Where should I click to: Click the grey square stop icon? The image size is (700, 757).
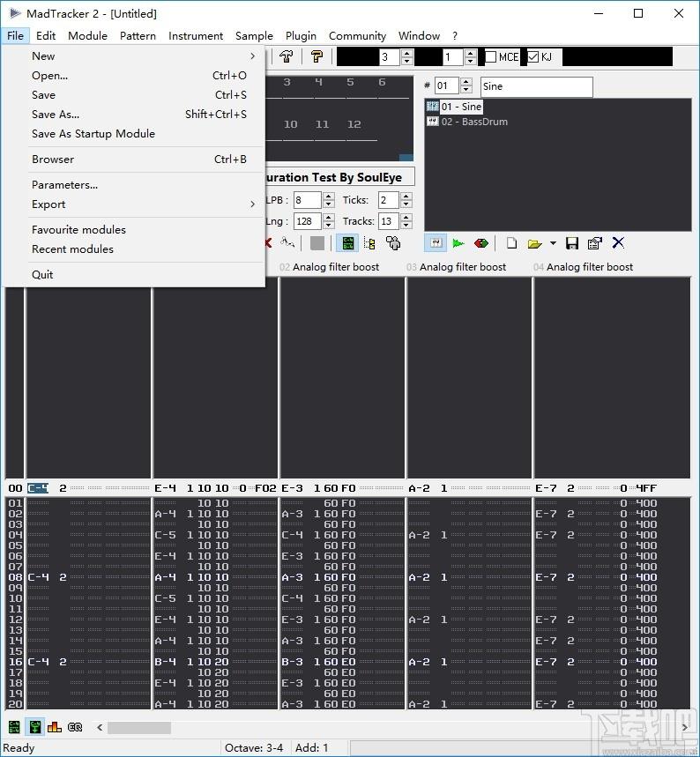(x=316, y=243)
